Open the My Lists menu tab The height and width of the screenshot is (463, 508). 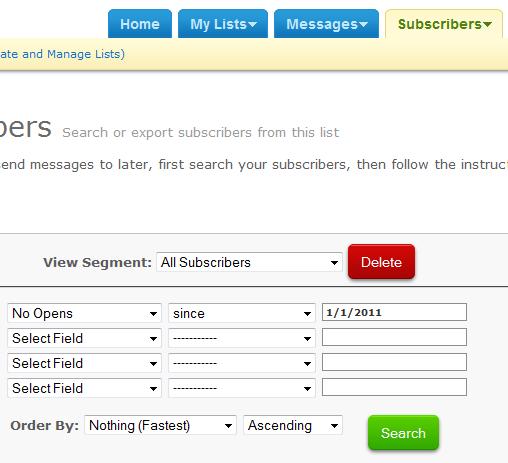223,24
